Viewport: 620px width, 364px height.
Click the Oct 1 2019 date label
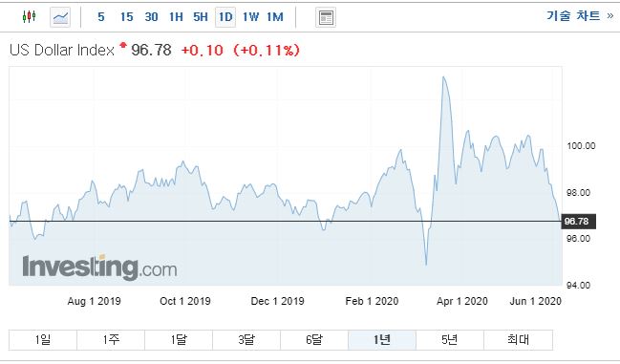(x=185, y=301)
